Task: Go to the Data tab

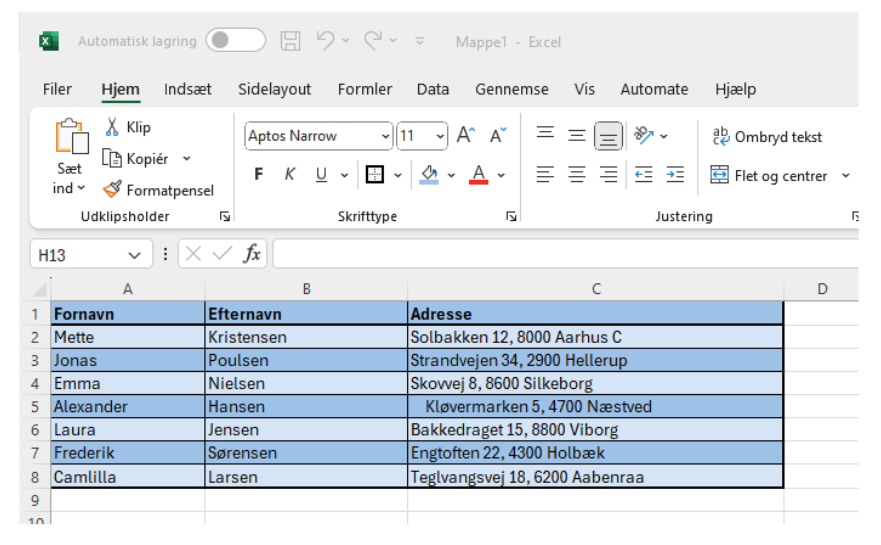Action: [x=433, y=89]
